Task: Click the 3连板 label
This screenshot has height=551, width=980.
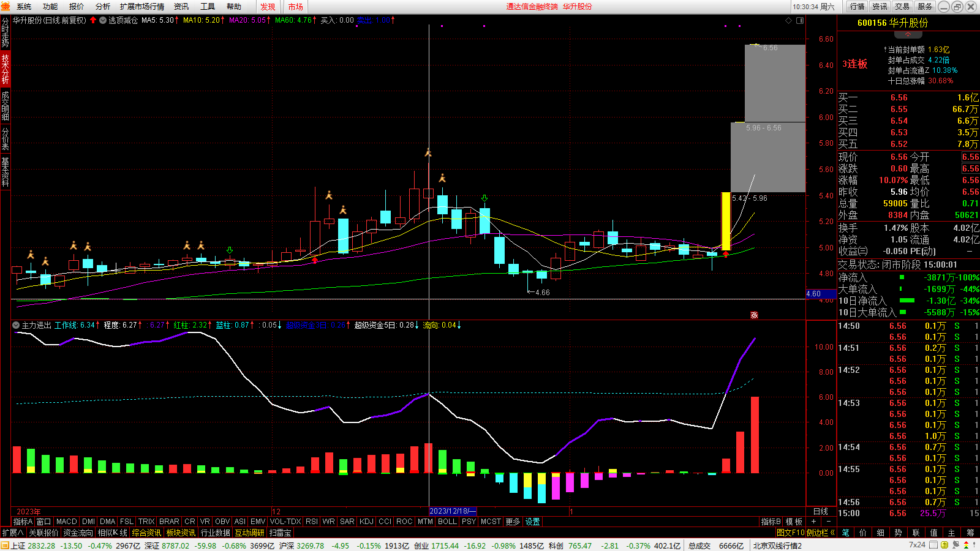Action: (855, 64)
